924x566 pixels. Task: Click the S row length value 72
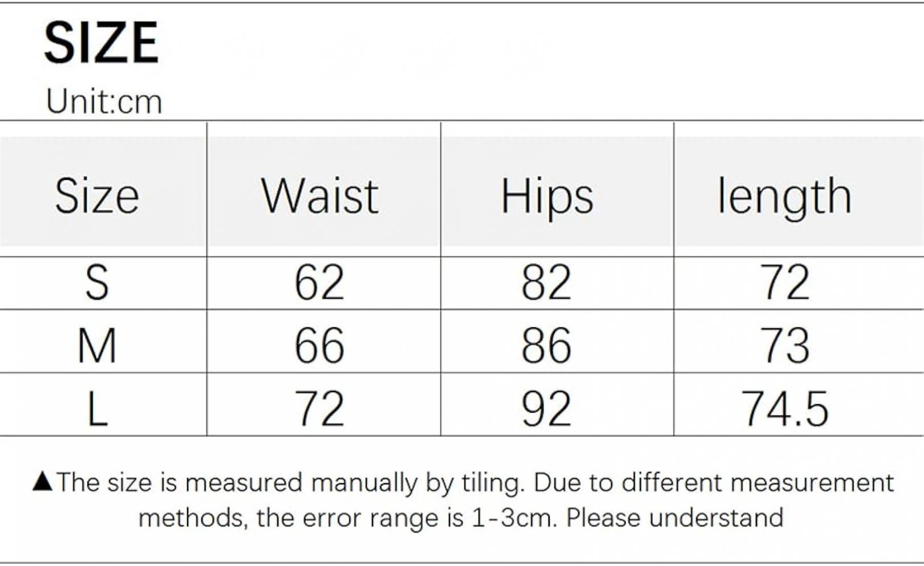[785, 283]
